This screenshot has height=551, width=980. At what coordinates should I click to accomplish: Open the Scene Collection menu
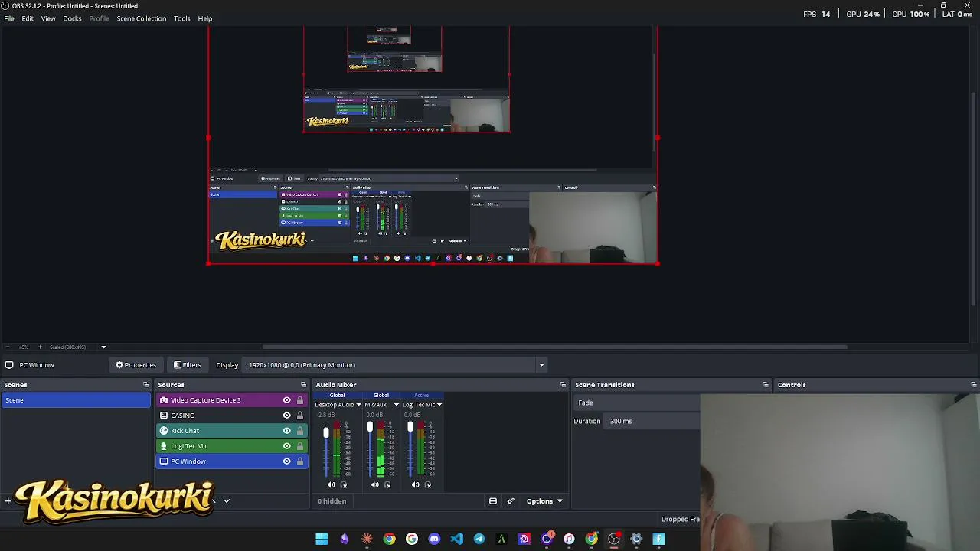(141, 18)
